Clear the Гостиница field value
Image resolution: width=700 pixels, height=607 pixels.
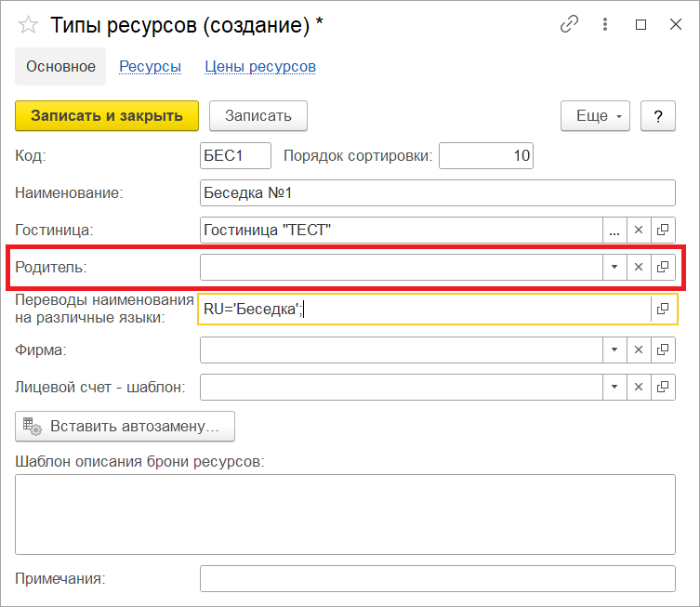tap(639, 231)
